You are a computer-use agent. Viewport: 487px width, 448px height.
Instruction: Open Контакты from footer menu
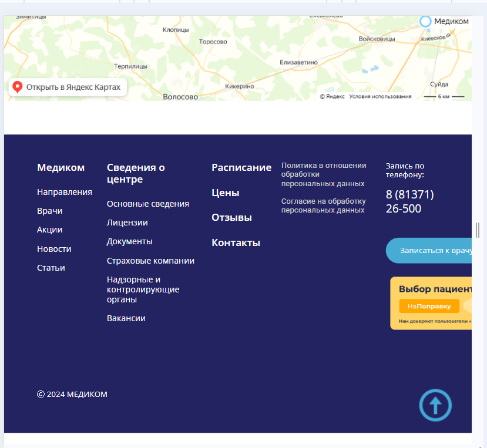coord(236,242)
